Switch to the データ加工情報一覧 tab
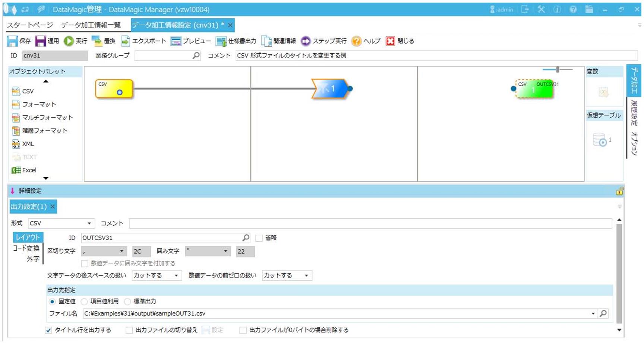The image size is (644, 344). pos(91,25)
